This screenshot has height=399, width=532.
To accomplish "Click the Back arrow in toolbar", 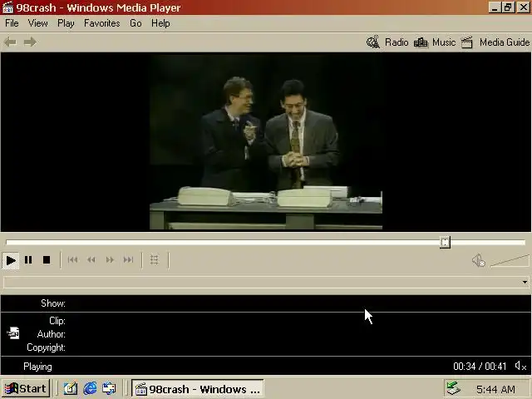I will [10, 42].
